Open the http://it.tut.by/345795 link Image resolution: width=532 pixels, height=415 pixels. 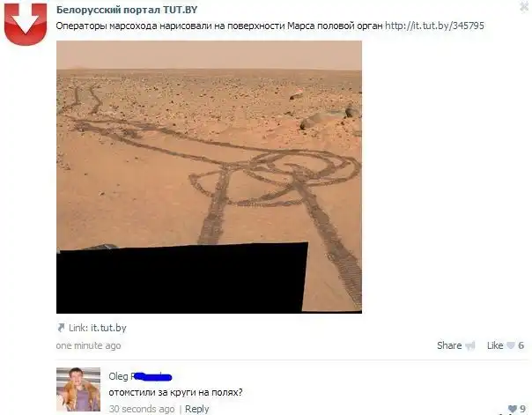pos(434,26)
